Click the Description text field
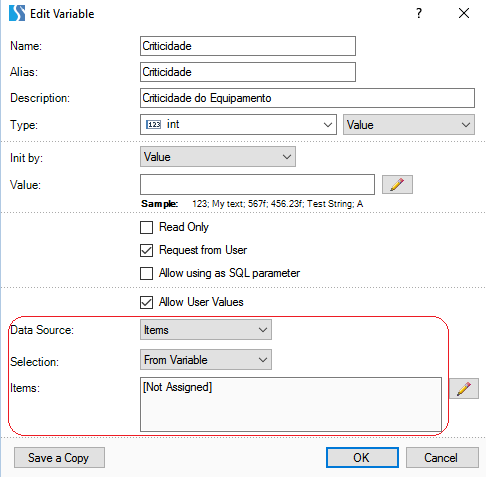486x477 pixels. 307,98
